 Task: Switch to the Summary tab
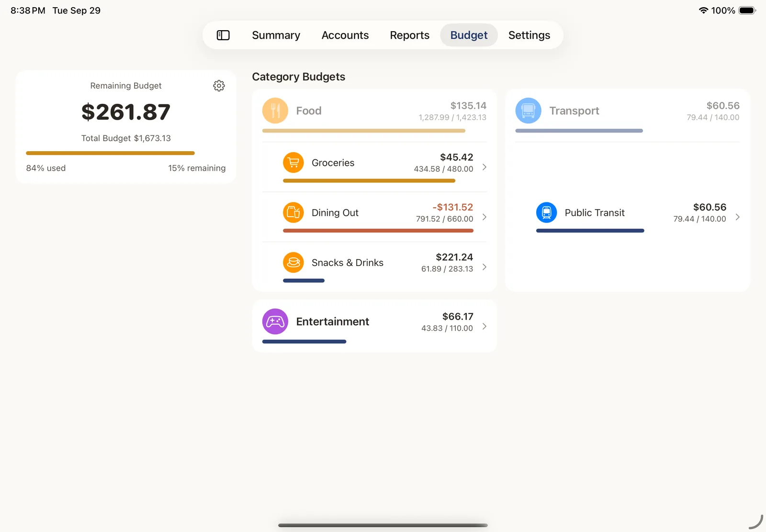pos(276,35)
